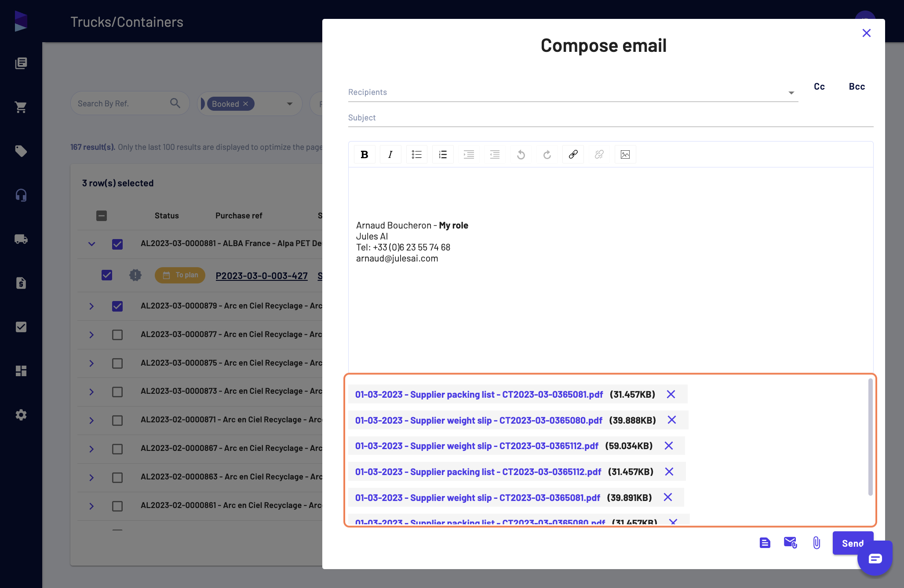Open the price tag sidebar icon

pos(21,151)
